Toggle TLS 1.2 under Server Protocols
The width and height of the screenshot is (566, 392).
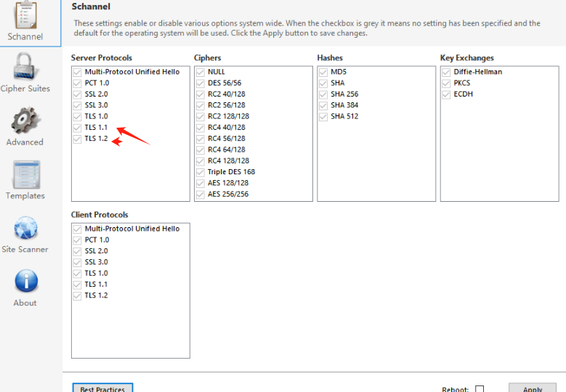pos(78,139)
